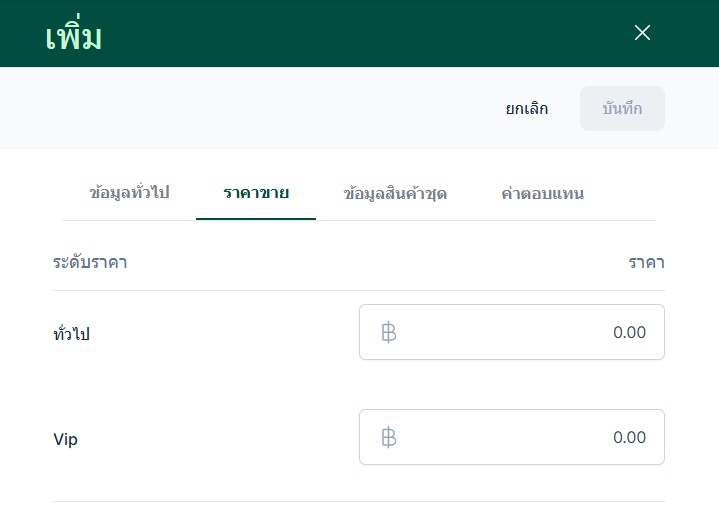719x532 pixels.
Task: Click the ระดับราคา column header
Action: (90, 263)
